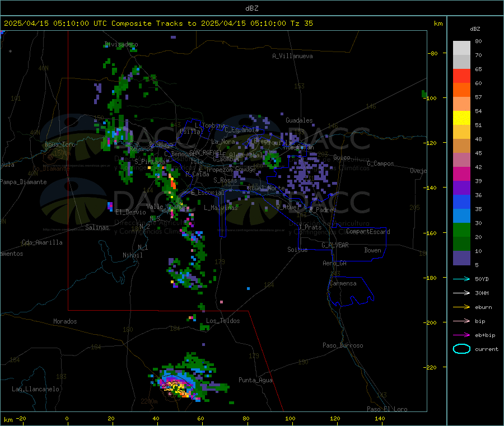Click the 36 dBZ blue color swatch

pyautogui.click(x=461, y=202)
